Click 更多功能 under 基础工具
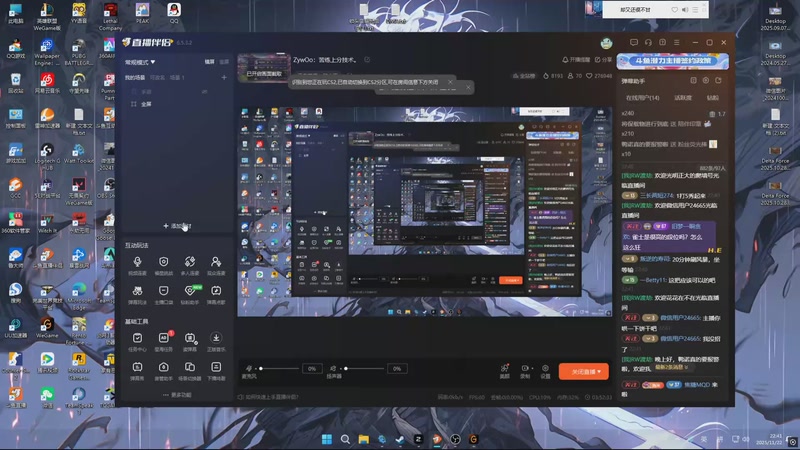The width and height of the screenshot is (800, 450). pos(177,395)
